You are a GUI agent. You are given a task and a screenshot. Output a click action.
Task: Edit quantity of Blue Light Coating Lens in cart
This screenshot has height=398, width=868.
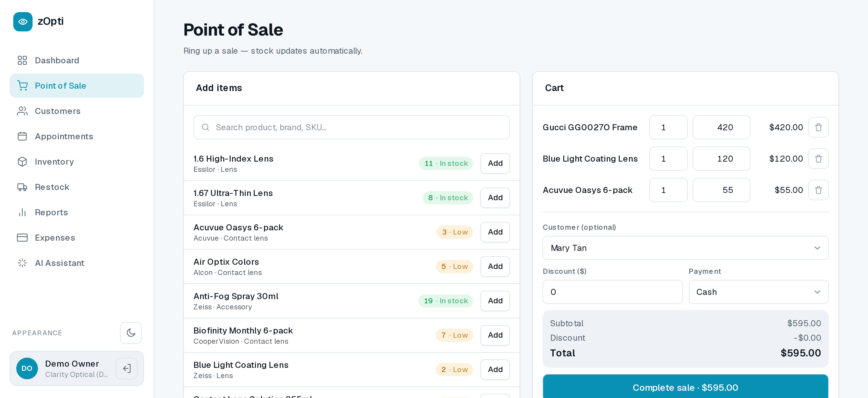pyautogui.click(x=668, y=158)
